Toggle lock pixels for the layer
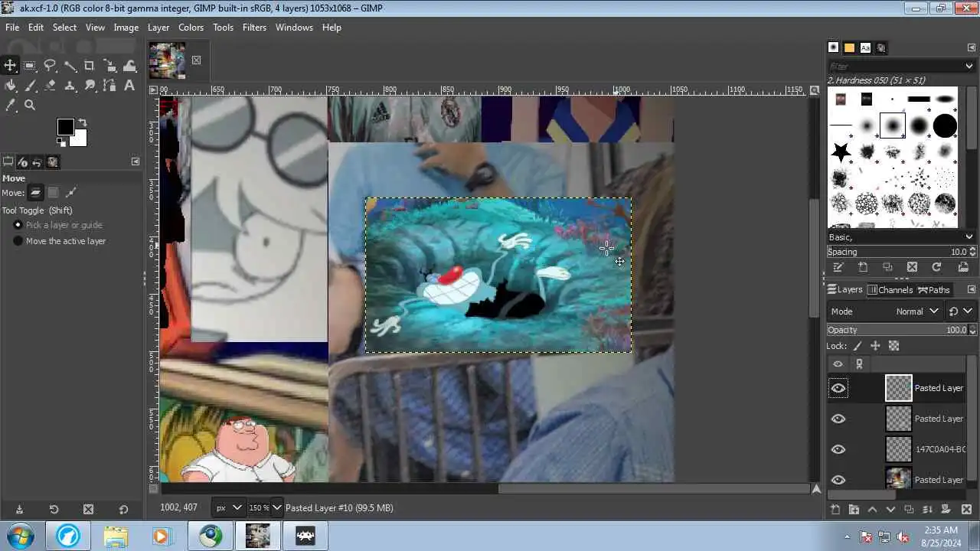This screenshot has height=551, width=980. click(x=857, y=346)
